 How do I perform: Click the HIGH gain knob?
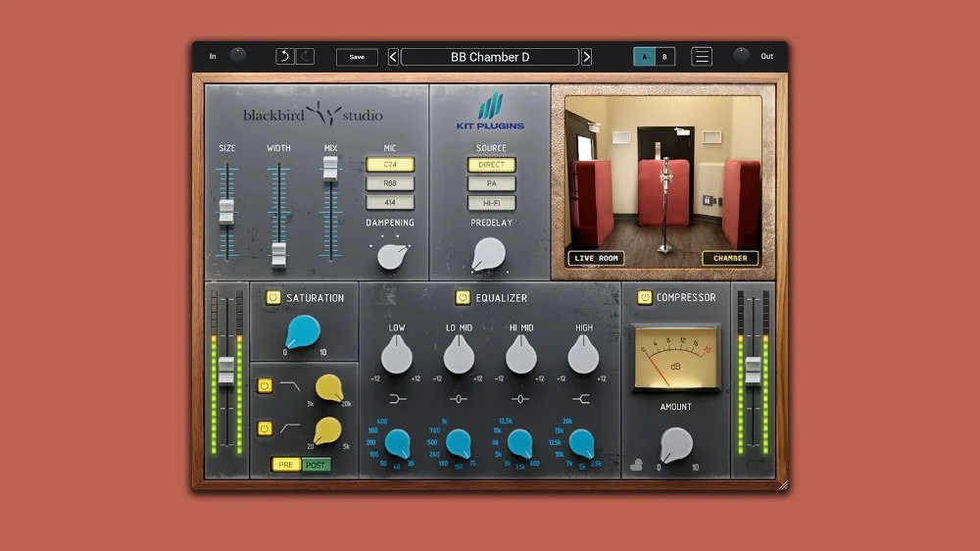[583, 355]
